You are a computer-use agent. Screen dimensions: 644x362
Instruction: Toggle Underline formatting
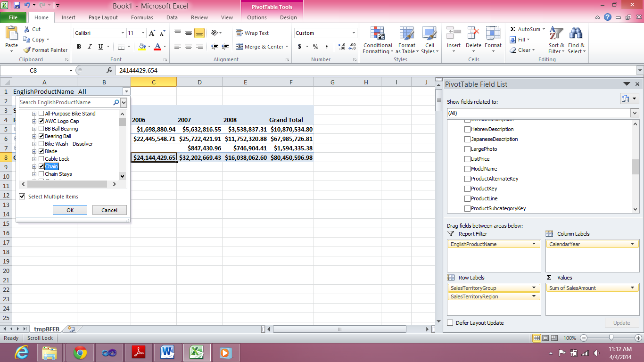100,47
